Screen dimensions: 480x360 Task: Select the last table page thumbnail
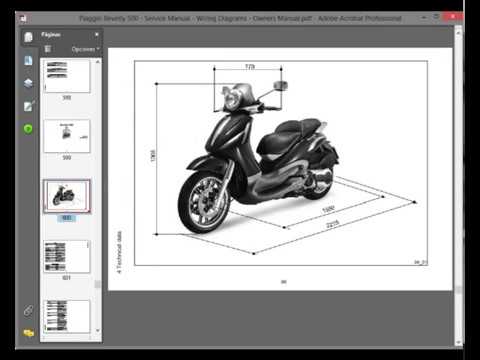pos(67,317)
